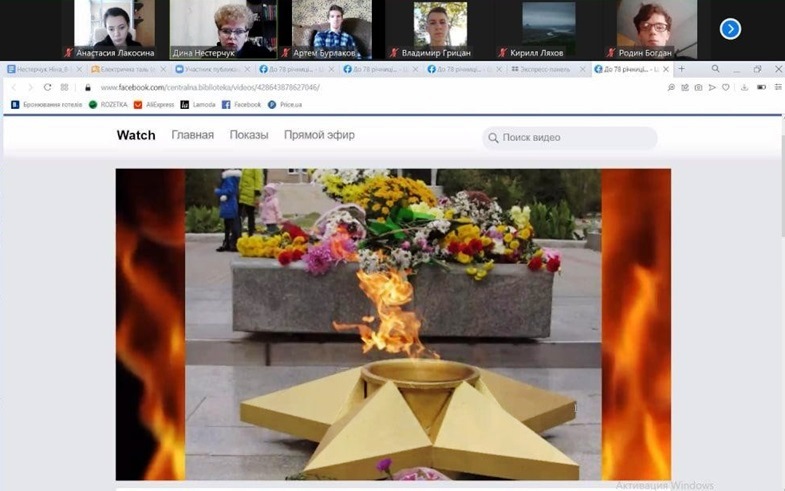This screenshot has height=491, width=785.
Task: Open the page zoom magnifier icon in address bar
Action: [671, 87]
